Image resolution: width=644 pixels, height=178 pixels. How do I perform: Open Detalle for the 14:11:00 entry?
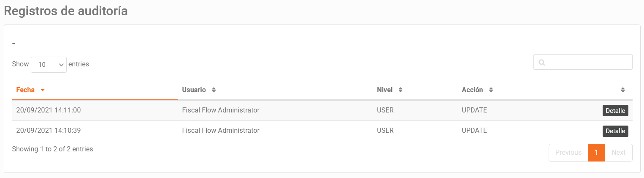point(615,110)
